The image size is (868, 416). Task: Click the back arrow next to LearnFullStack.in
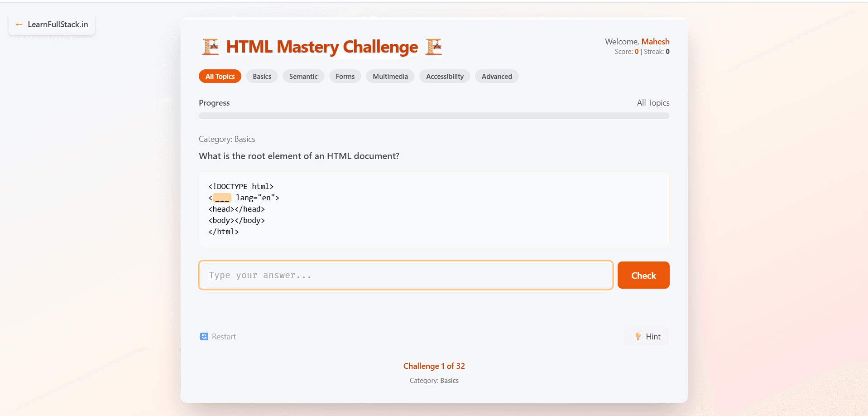pyautogui.click(x=19, y=24)
